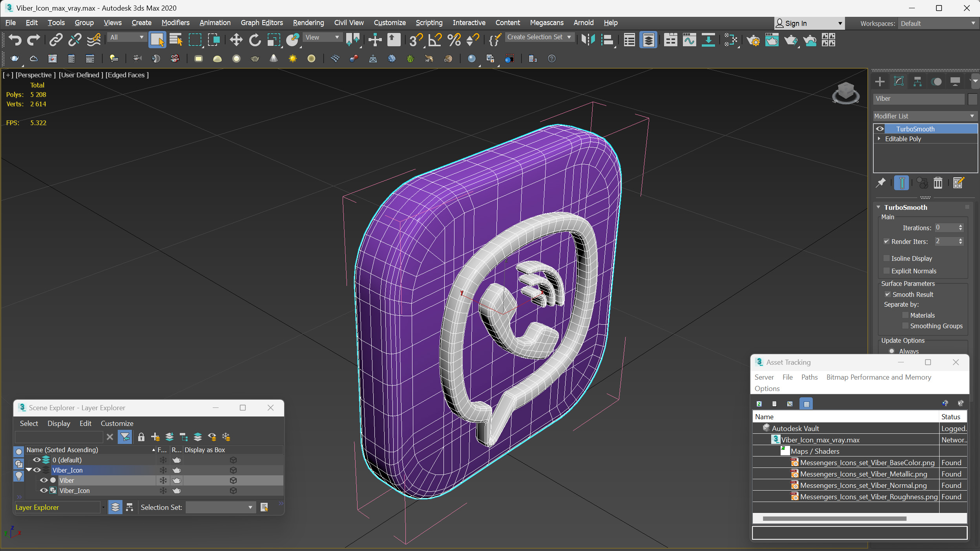
Task: Open reference coordinate View dropdown
Action: click(322, 37)
